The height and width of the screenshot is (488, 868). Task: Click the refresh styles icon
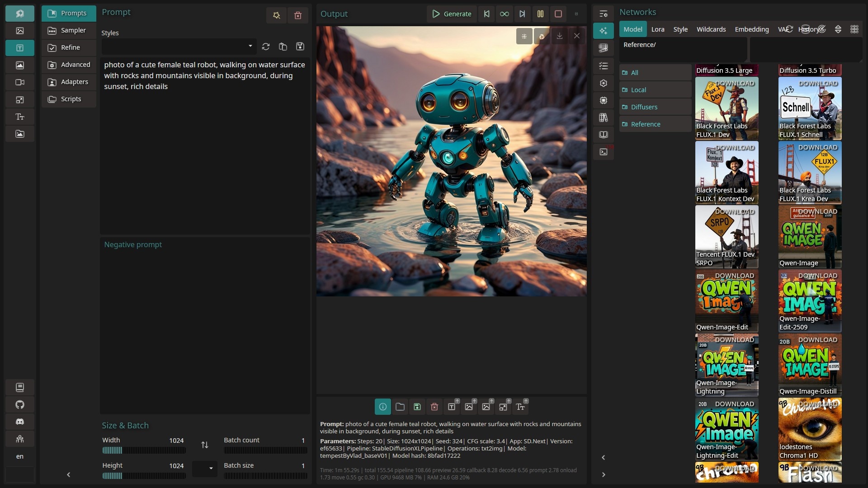pos(266,47)
